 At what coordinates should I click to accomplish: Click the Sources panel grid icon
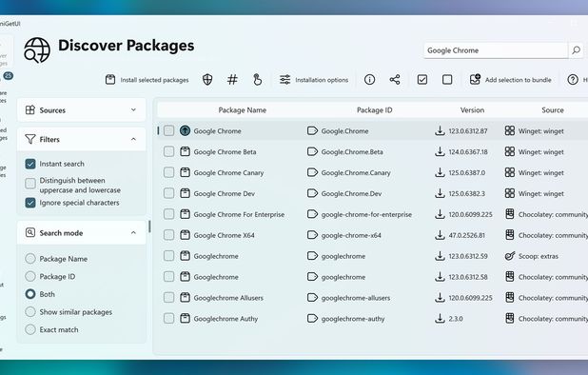pos(30,109)
